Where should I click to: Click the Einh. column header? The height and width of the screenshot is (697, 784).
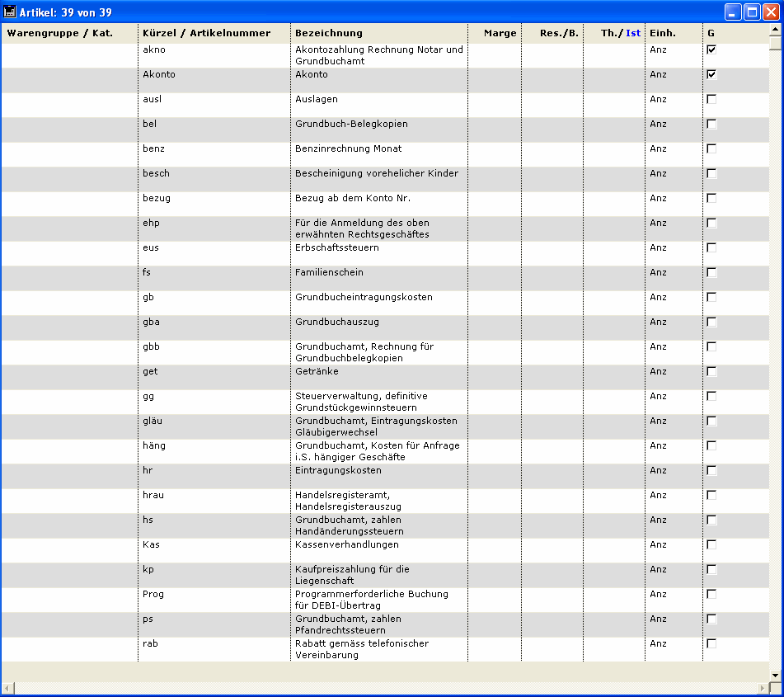click(x=662, y=33)
